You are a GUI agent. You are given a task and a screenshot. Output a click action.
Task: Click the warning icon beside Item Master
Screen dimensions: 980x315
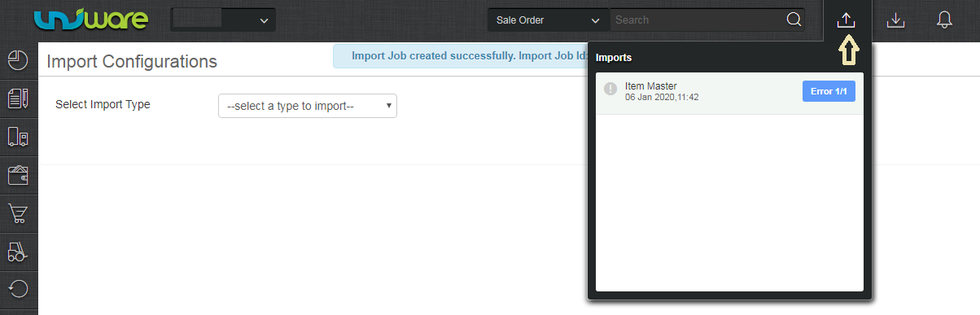click(x=610, y=88)
